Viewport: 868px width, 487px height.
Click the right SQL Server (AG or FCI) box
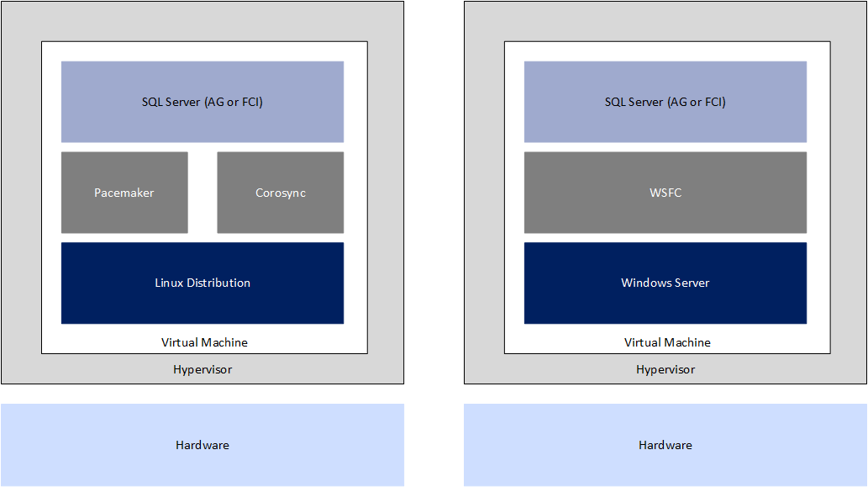click(665, 101)
